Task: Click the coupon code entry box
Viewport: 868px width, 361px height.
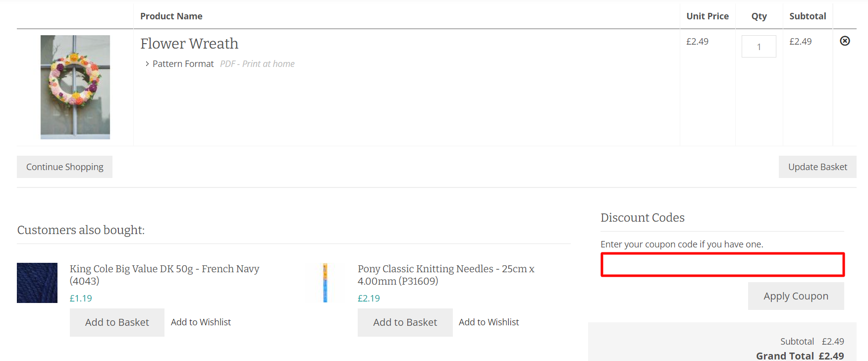Action: 722,264
